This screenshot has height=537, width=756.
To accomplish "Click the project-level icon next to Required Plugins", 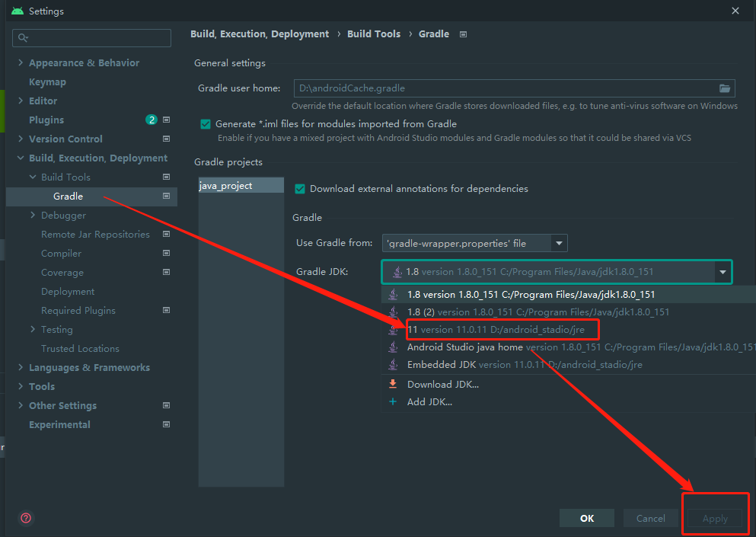I will click(x=166, y=310).
